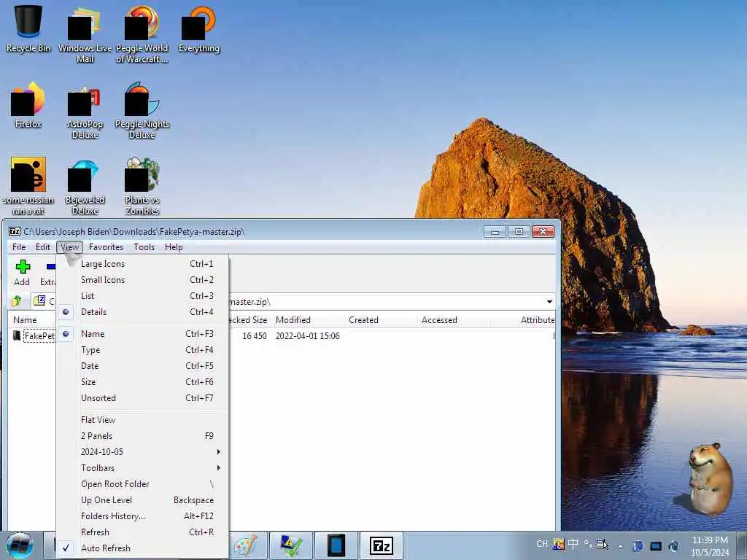Open the Windows Live Mail desktop shortcut

85,34
